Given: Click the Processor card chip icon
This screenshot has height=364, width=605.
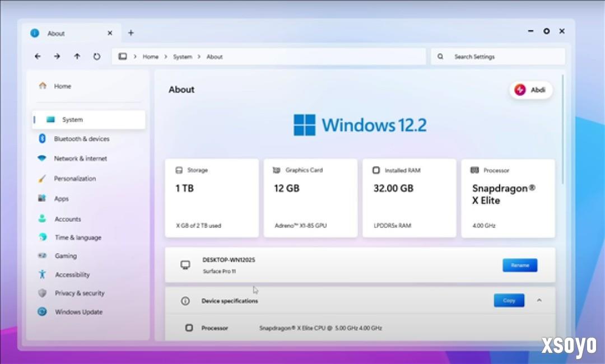Looking at the screenshot, I should [474, 170].
